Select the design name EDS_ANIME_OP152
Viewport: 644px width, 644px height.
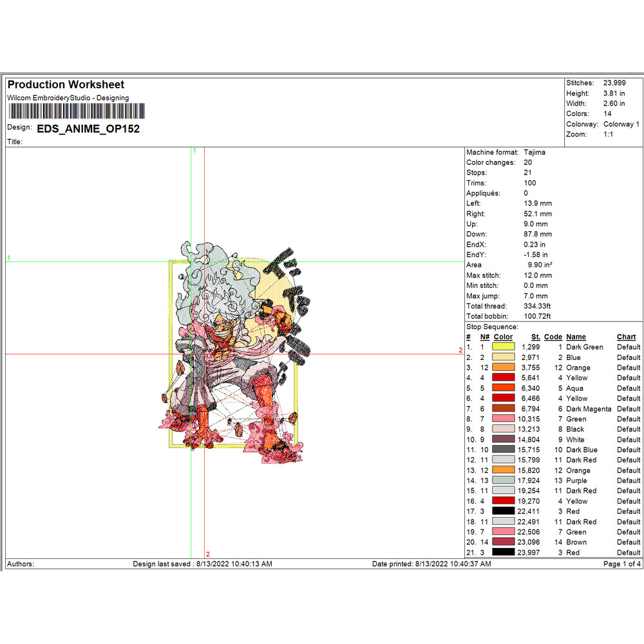pos(88,128)
